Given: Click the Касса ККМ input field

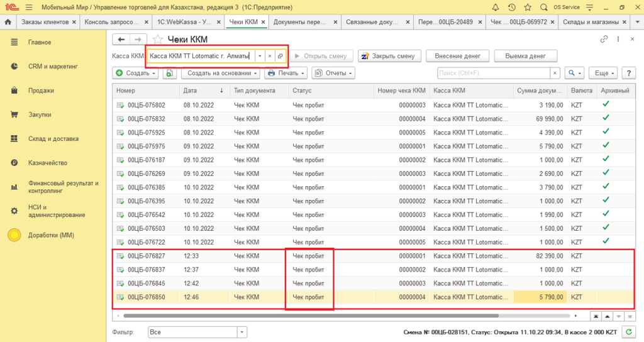Looking at the screenshot, I should 201,56.
